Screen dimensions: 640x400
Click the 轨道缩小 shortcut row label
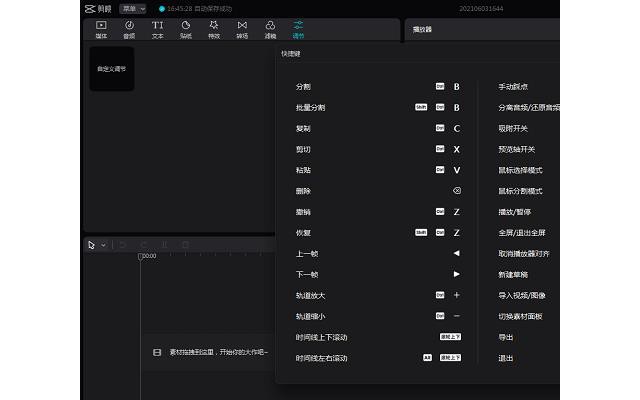tap(310, 316)
